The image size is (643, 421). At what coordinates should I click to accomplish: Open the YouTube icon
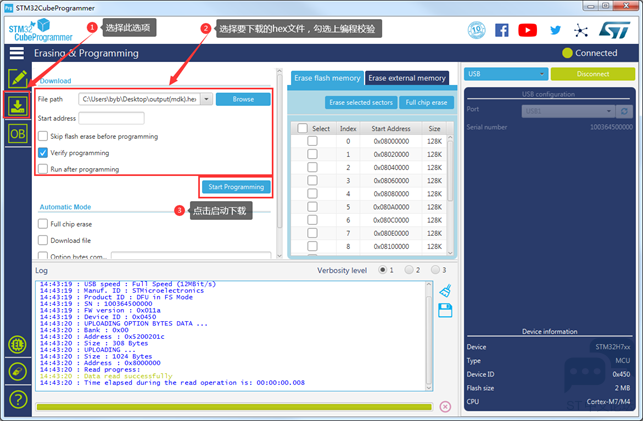tap(527, 30)
